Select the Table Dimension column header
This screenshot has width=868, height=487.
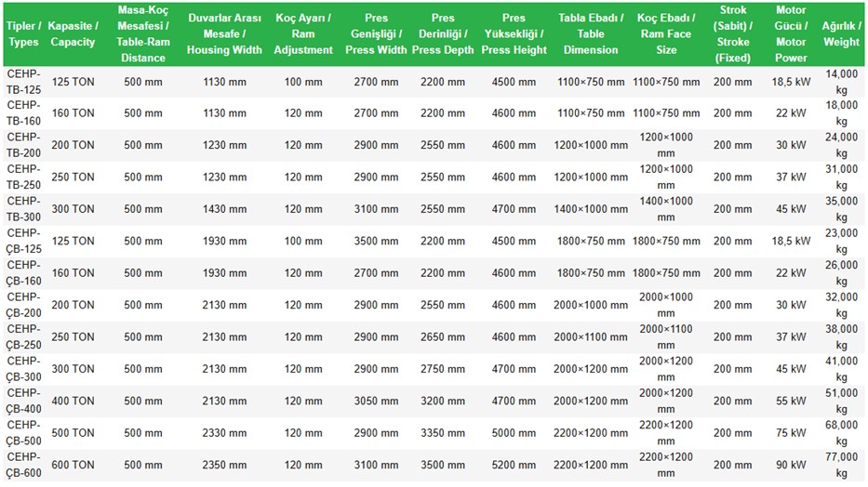591,34
